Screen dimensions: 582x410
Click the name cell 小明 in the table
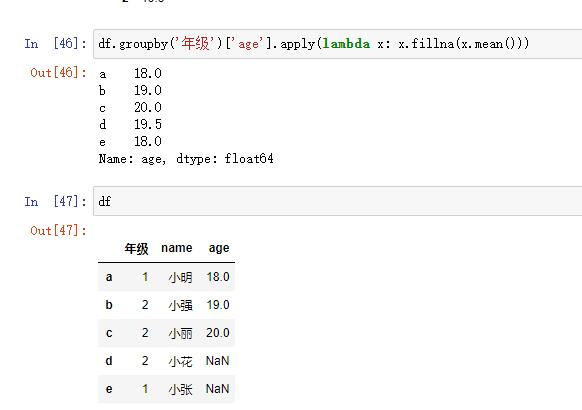pos(180,277)
